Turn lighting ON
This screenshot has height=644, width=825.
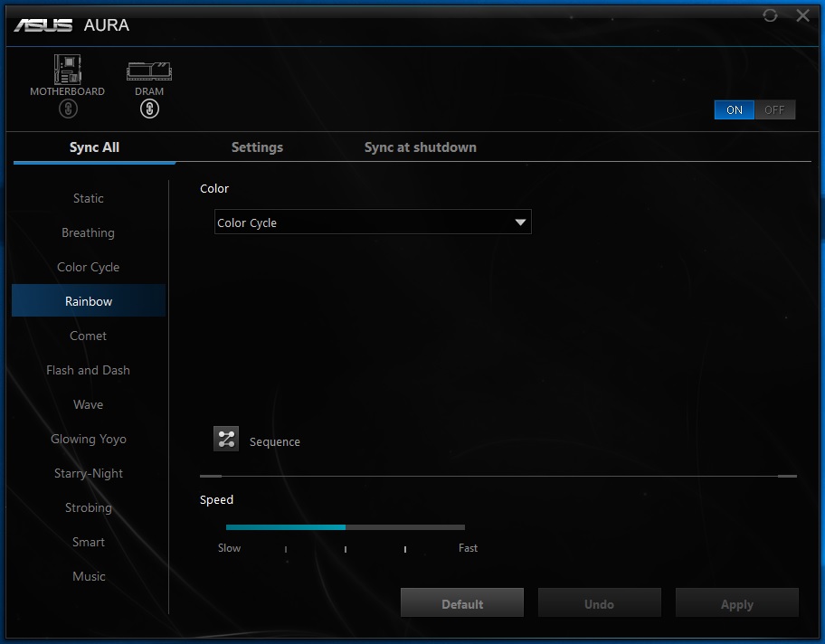point(734,110)
